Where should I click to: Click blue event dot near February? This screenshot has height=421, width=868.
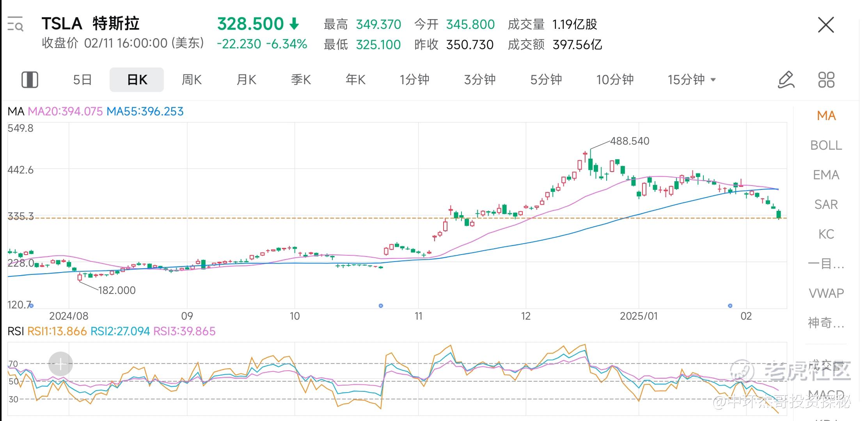(x=730, y=306)
